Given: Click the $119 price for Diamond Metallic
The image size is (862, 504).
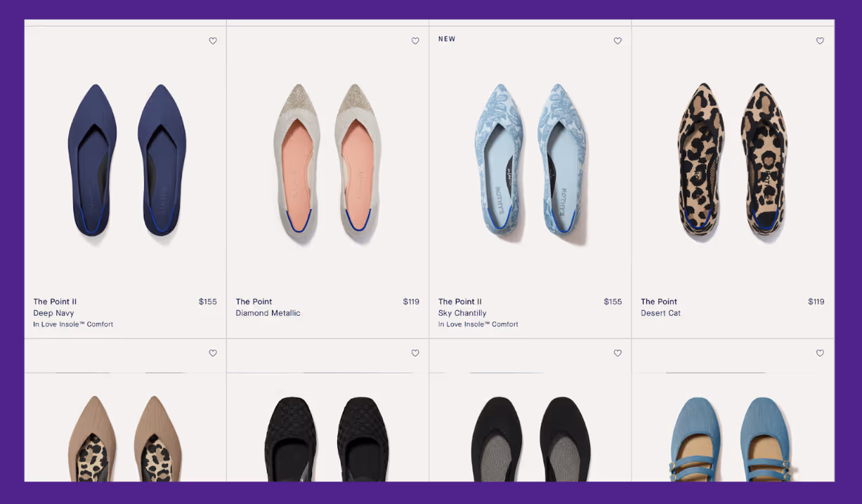Looking at the screenshot, I should (x=411, y=302).
